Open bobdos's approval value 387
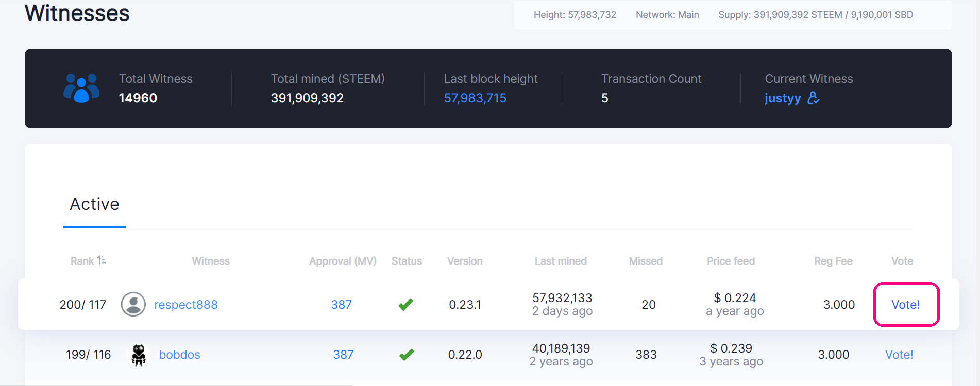The image size is (980, 386). click(343, 355)
